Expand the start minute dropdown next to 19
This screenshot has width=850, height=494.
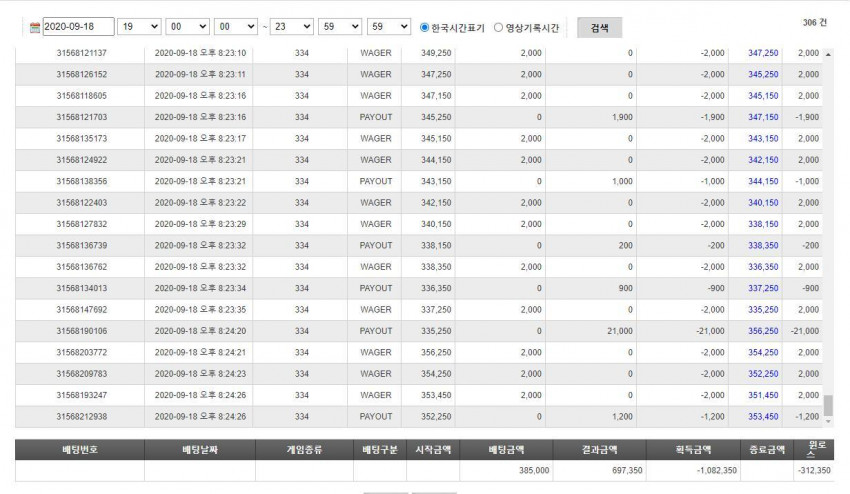tap(188, 27)
